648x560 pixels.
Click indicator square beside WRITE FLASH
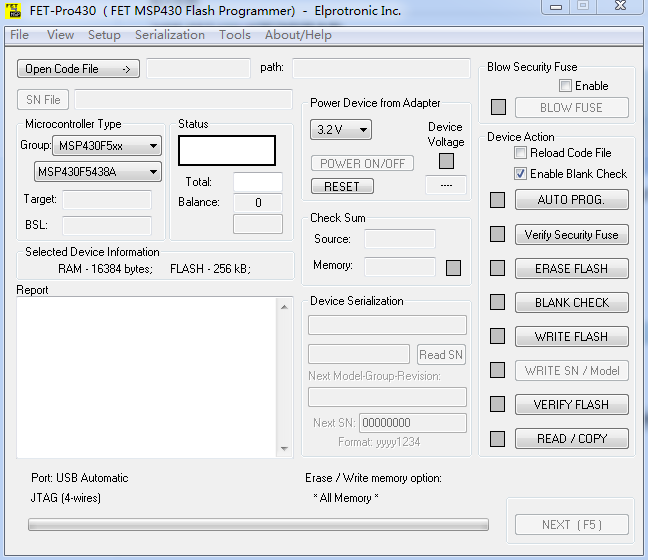(497, 336)
